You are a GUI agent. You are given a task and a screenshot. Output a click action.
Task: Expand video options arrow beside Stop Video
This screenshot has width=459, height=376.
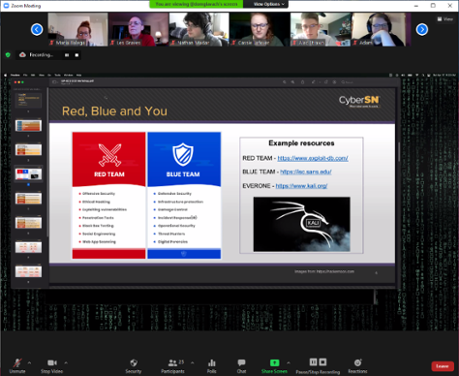point(66,363)
